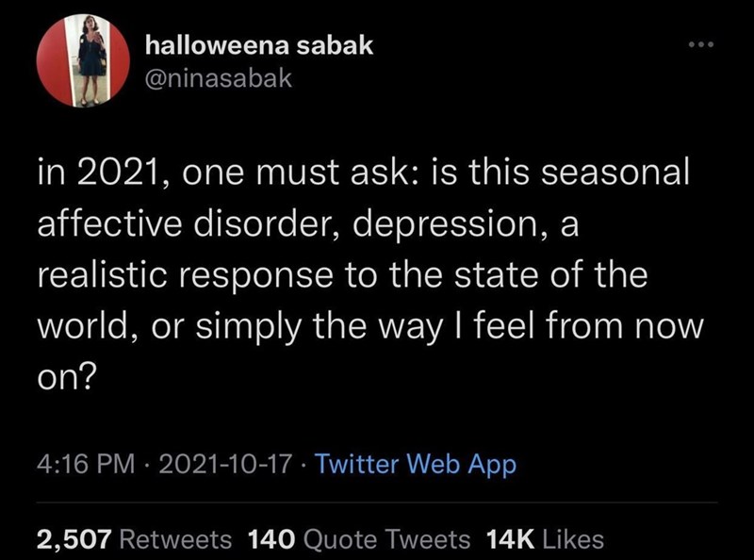Open the Twitter Web App source link
This screenshot has height=560, width=754.
point(416,465)
